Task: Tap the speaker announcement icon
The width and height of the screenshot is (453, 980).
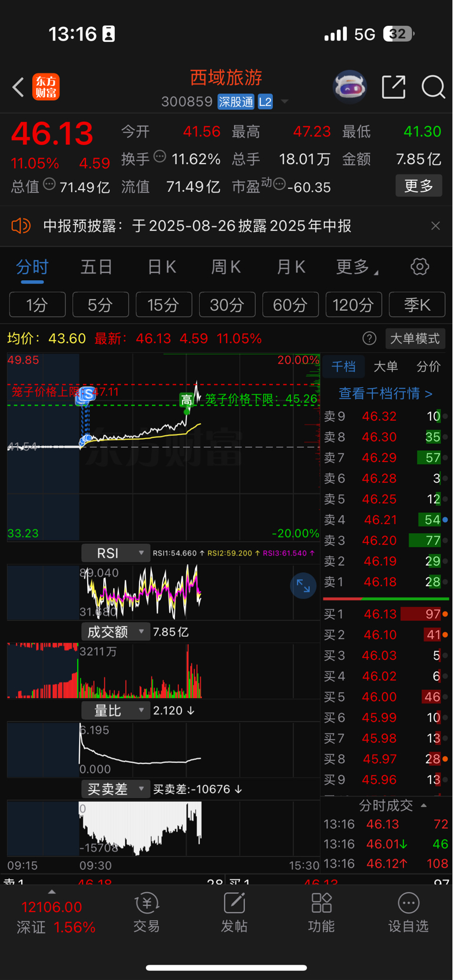Action: [x=21, y=225]
